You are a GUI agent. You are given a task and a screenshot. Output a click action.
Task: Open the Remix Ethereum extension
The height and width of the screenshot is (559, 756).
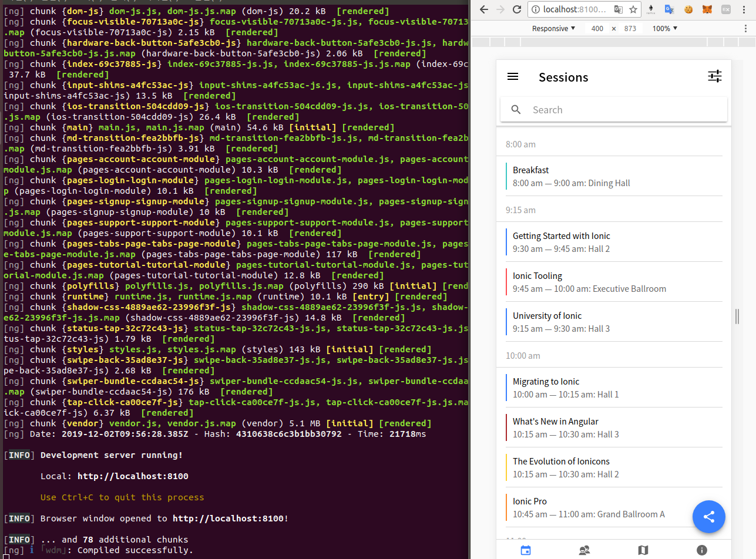[x=651, y=9]
